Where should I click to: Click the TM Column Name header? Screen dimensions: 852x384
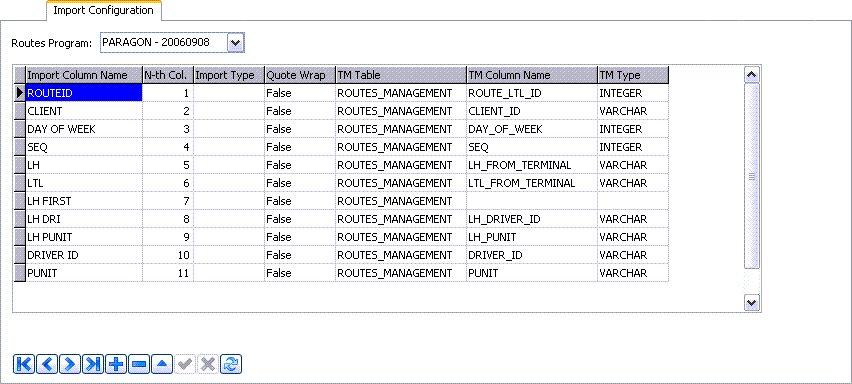pyautogui.click(x=531, y=75)
